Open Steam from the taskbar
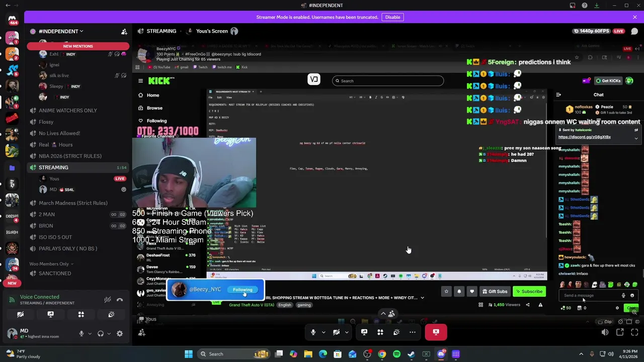This screenshot has width=644, height=362. 411,354
